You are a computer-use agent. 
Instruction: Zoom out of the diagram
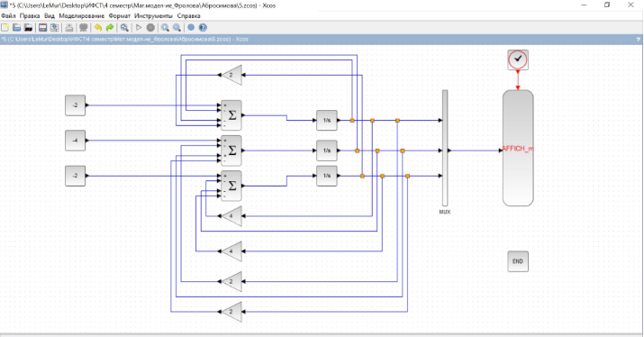(177, 28)
